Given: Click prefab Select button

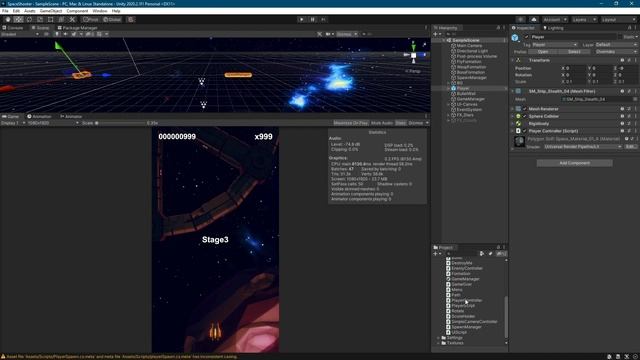Looking at the screenshot, I should (x=573, y=52).
